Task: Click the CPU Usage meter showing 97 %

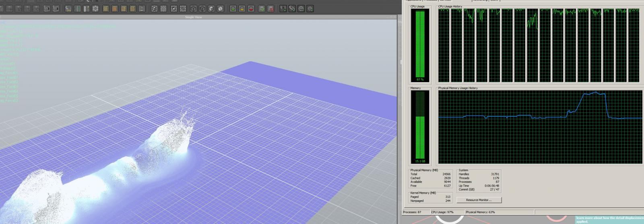Action: (420, 46)
